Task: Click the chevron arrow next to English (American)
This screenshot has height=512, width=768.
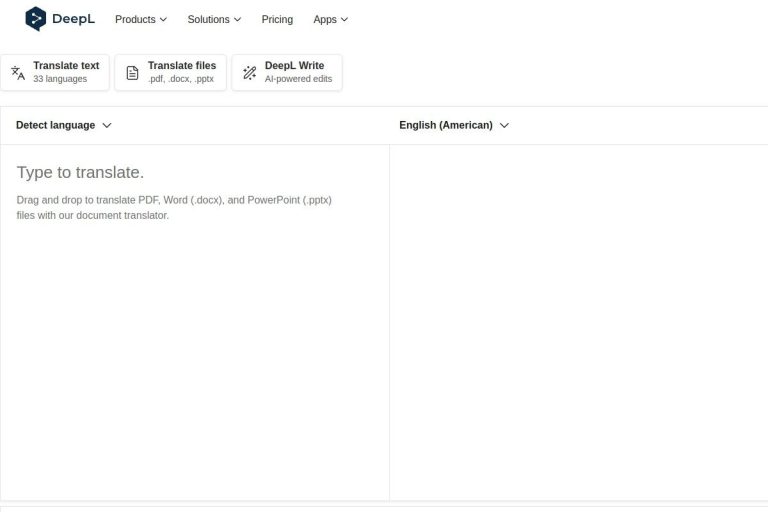Action: [504, 126]
